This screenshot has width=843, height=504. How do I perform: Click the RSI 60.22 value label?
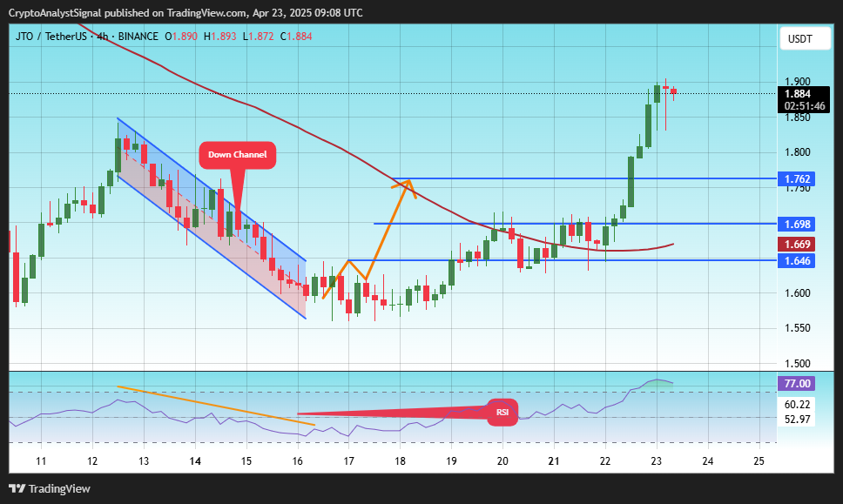(797, 404)
